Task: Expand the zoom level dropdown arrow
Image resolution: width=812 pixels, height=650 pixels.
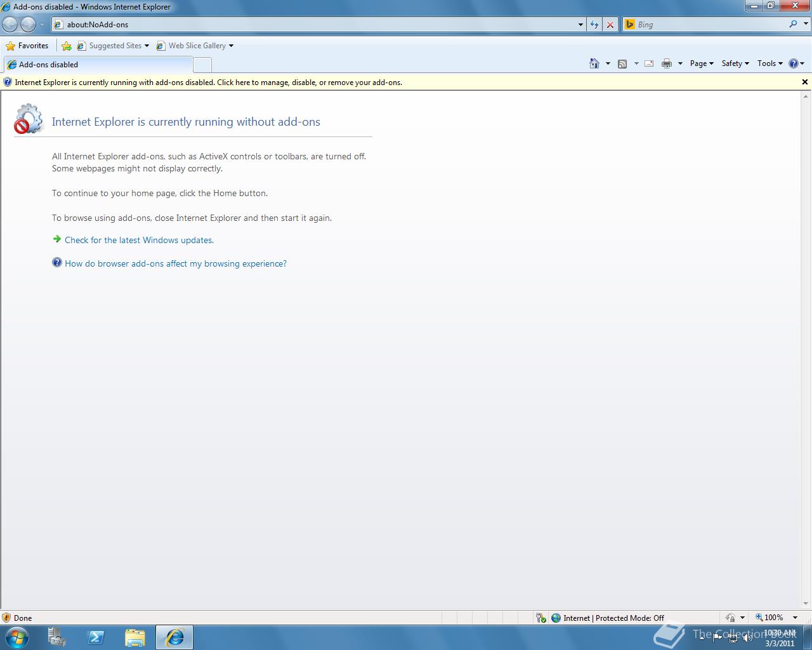Action: (x=795, y=618)
